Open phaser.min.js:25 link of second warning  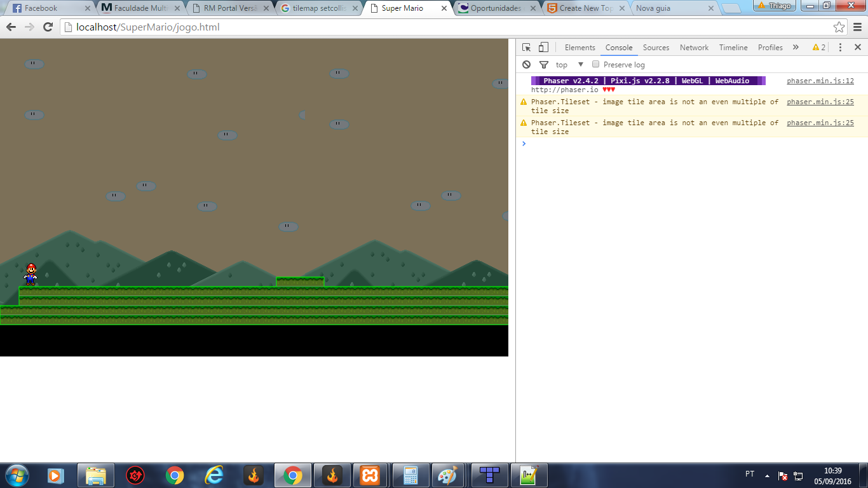(820, 123)
